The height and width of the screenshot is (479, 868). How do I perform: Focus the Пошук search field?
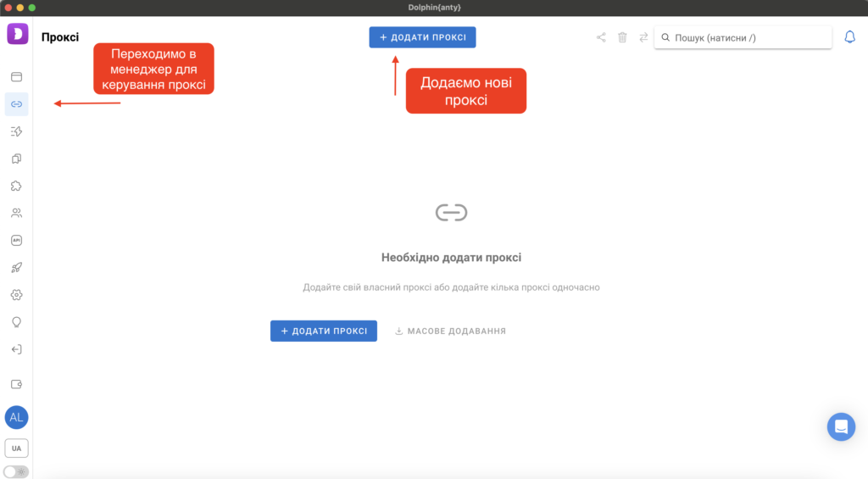tap(746, 37)
